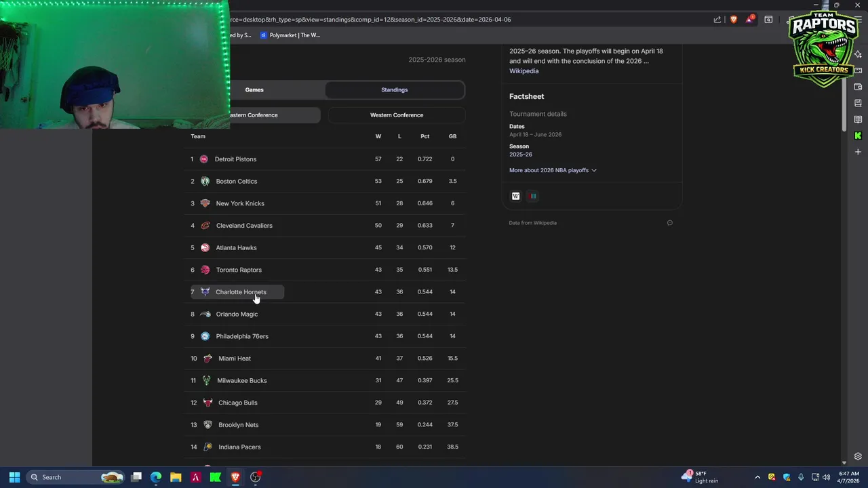The height and width of the screenshot is (488, 868).
Task: Select Eastern Conference tab
Action: [254, 115]
